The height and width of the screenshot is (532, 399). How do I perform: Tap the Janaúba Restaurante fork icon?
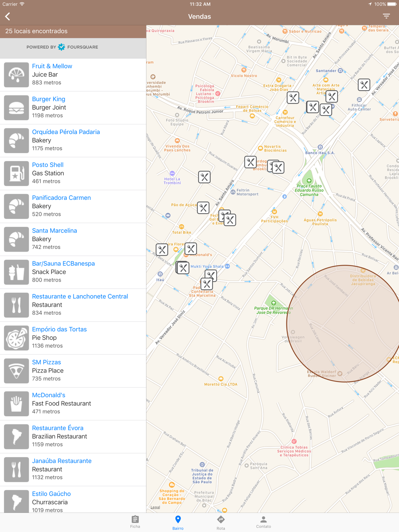pos(16,469)
